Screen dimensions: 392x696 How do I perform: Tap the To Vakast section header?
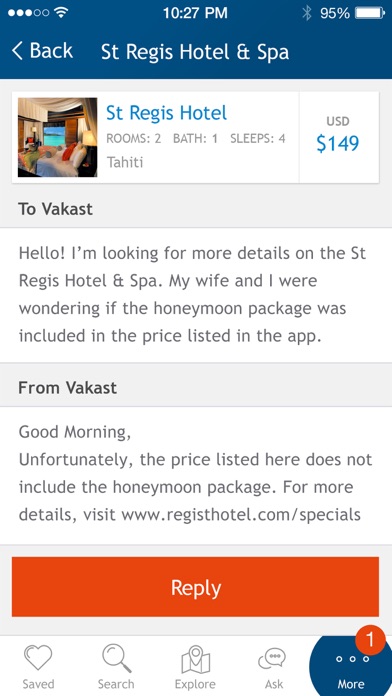[196, 209]
